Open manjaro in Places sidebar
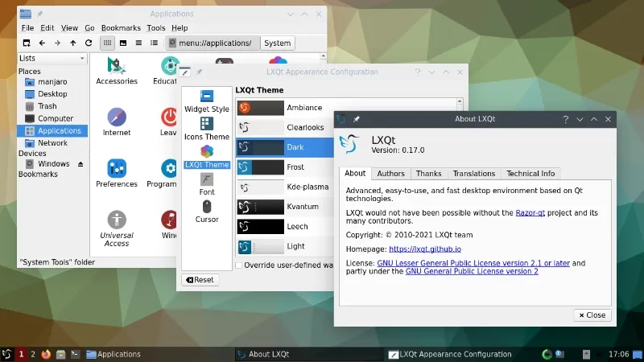Image resolution: width=644 pixels, height=362 pixels. [52, 82]
